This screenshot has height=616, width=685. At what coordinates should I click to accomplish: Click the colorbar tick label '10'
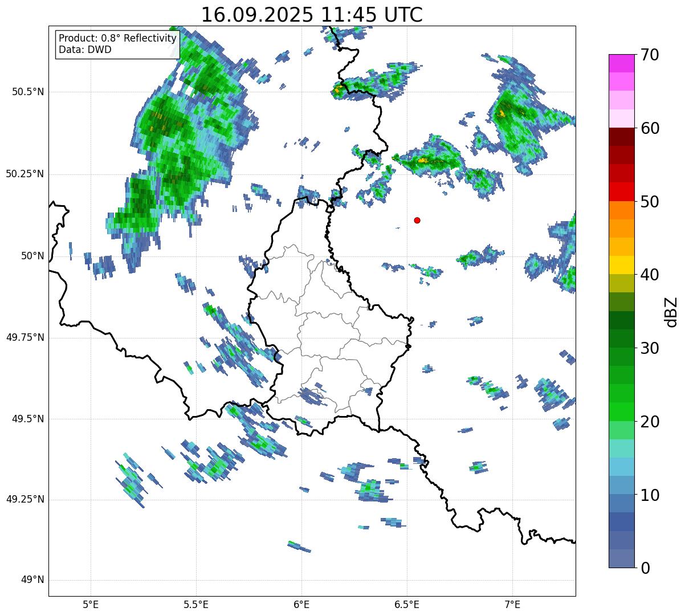click(x=649, y=495)
